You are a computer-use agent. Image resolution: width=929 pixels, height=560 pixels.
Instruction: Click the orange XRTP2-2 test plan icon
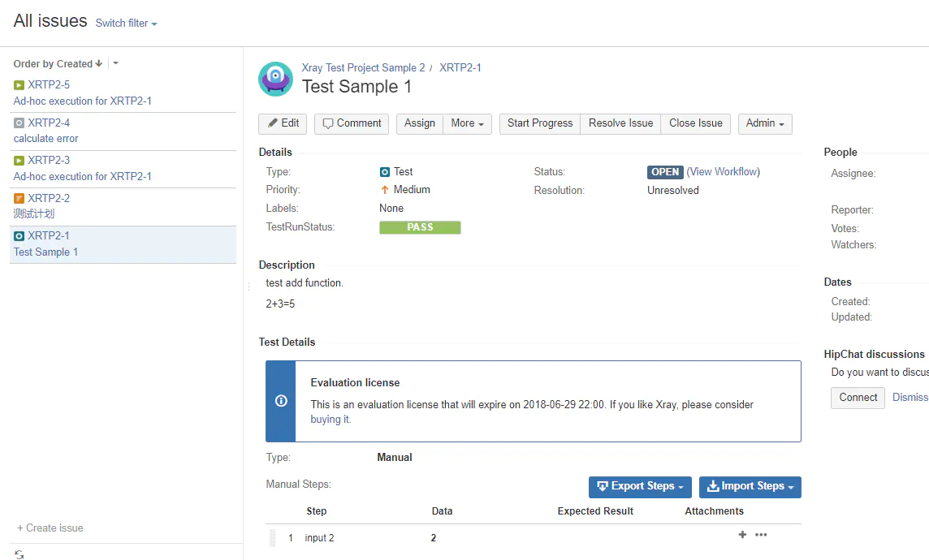click(18, 198)
